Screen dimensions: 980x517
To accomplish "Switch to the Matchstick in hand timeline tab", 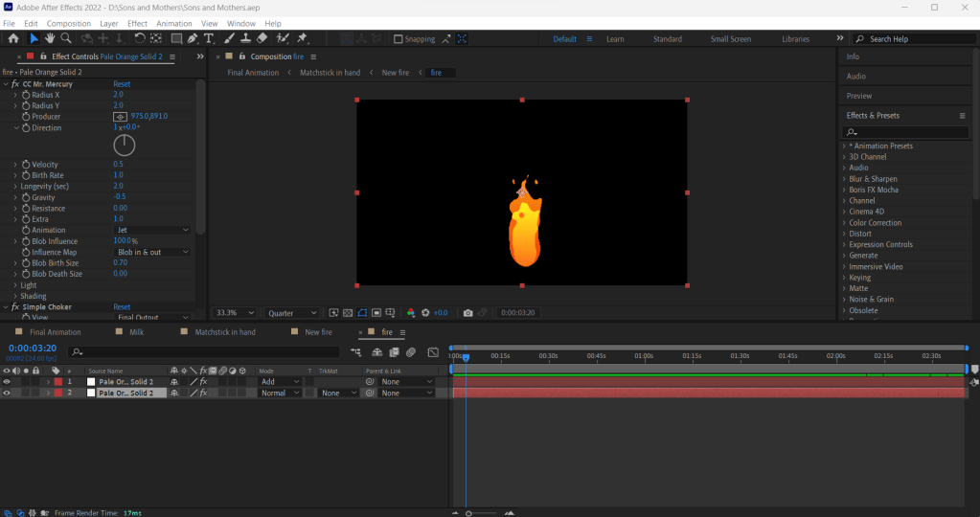I will pyautogui.click(x=224, y=332).
